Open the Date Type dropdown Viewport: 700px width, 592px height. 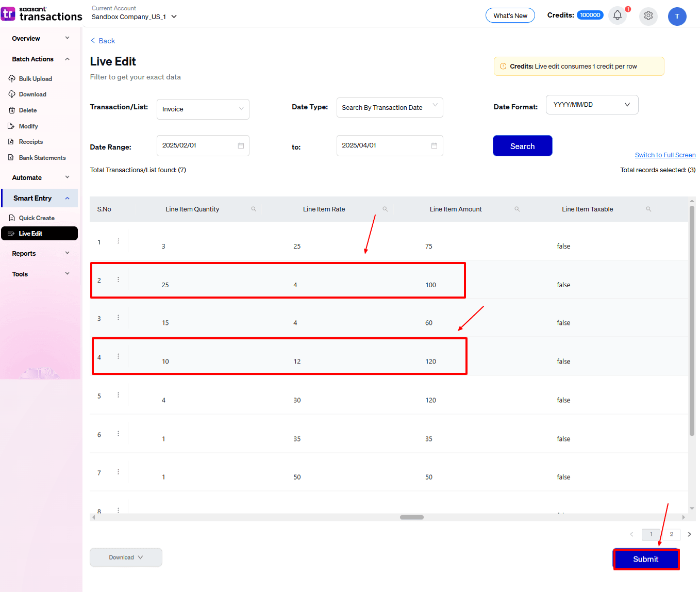coord(389,108)
